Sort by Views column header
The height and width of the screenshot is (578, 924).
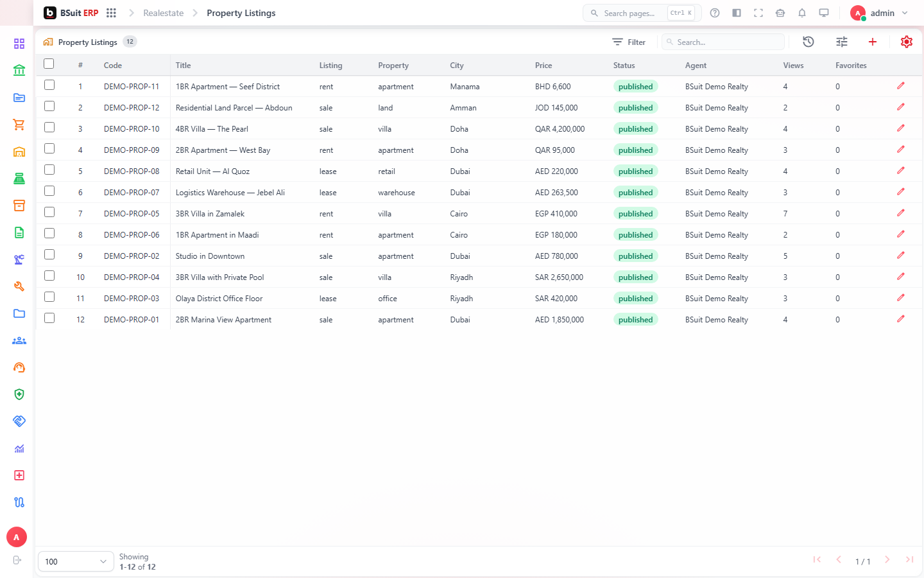(793, 66)
